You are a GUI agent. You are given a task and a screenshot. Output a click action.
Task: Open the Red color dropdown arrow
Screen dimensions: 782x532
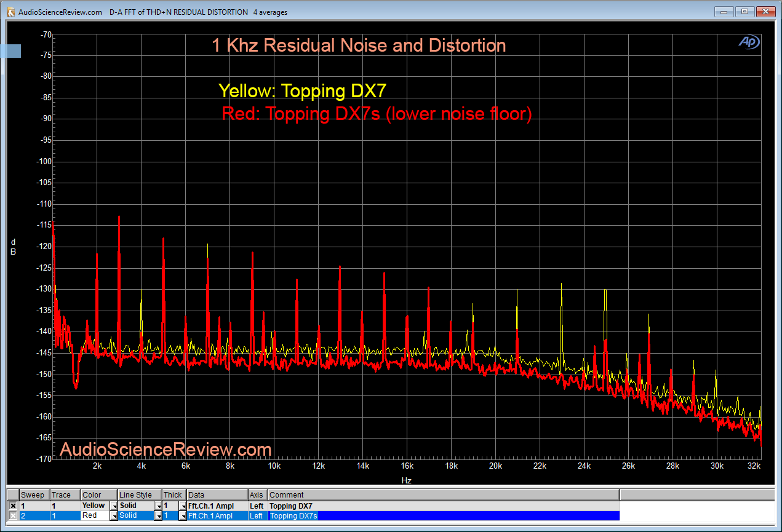[114, 516]
